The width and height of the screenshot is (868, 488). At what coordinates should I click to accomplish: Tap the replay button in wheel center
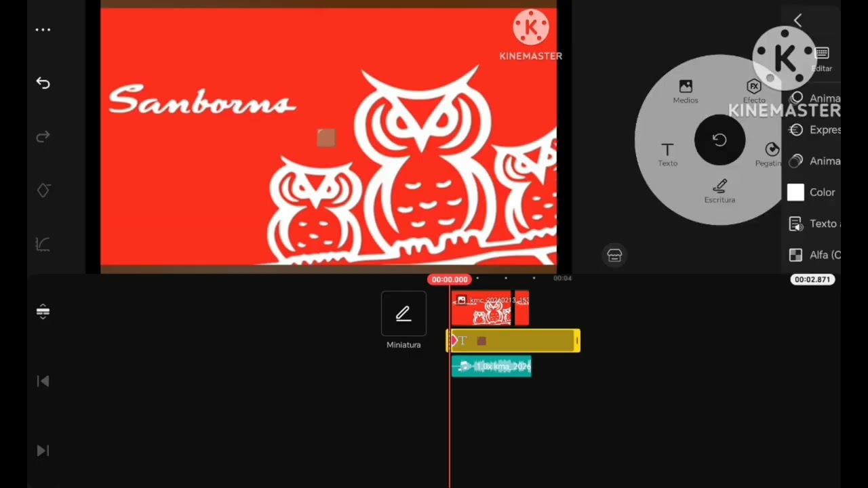click(x=719, y=140)
